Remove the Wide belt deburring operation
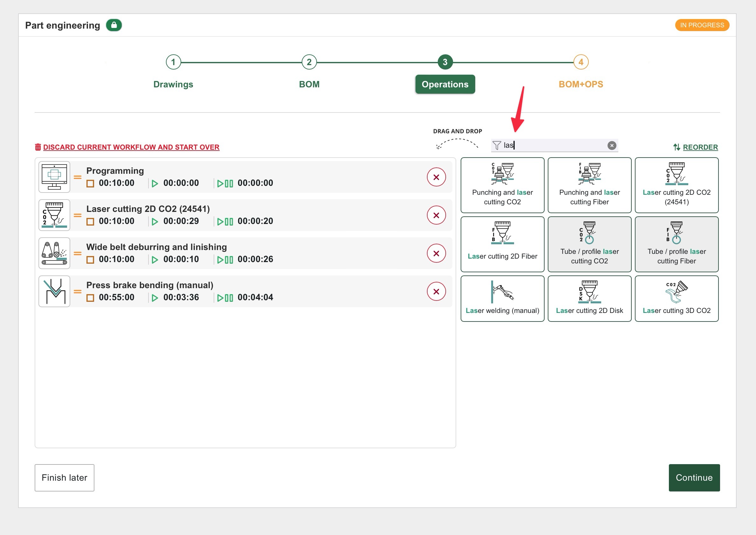The height and width of the screenshot is (535, 756). (436, 253)
